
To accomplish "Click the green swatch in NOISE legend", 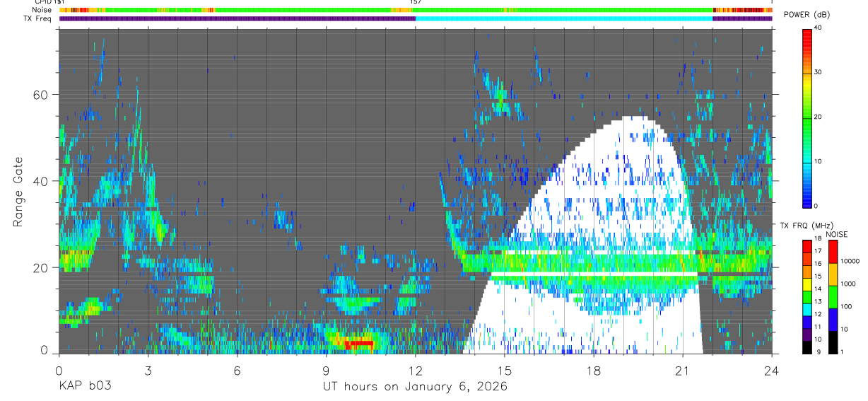I will tap(833, 296).
